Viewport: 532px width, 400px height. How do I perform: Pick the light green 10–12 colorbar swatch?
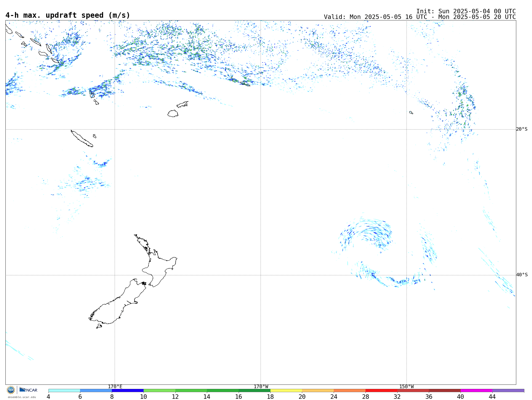159,391
